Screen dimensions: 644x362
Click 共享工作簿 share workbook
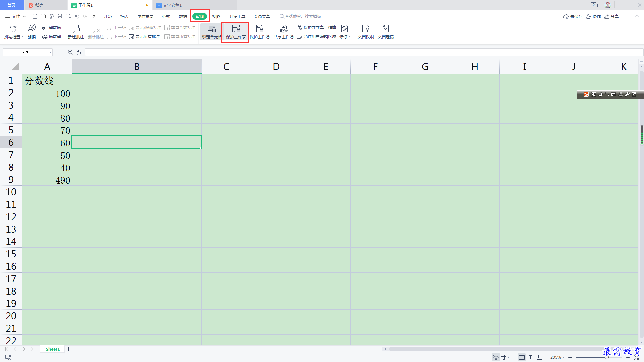284,32
